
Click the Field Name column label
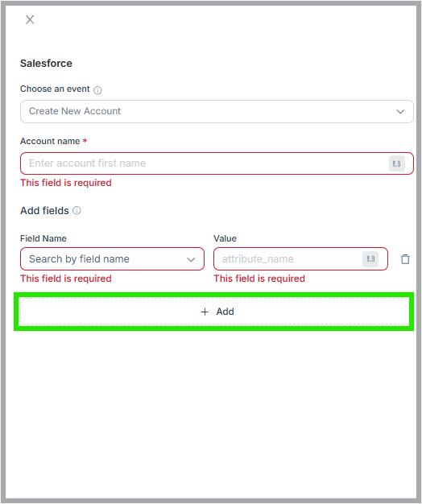43,238
